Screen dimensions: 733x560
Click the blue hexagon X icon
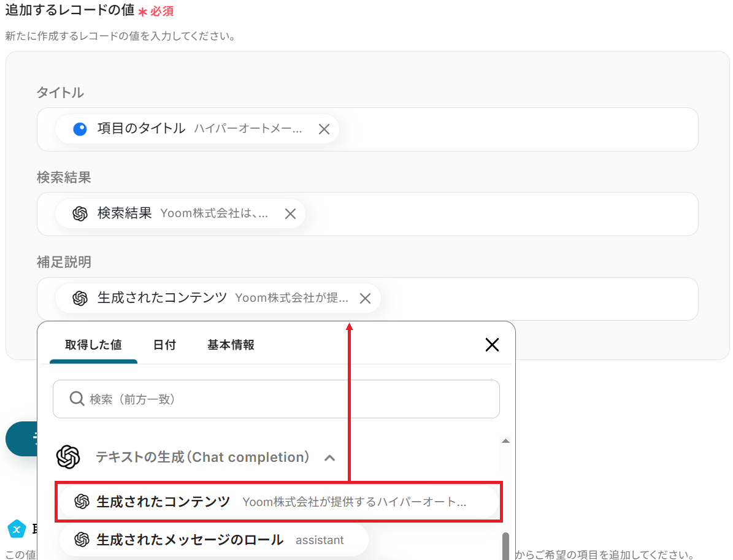[x=17, y=529]
